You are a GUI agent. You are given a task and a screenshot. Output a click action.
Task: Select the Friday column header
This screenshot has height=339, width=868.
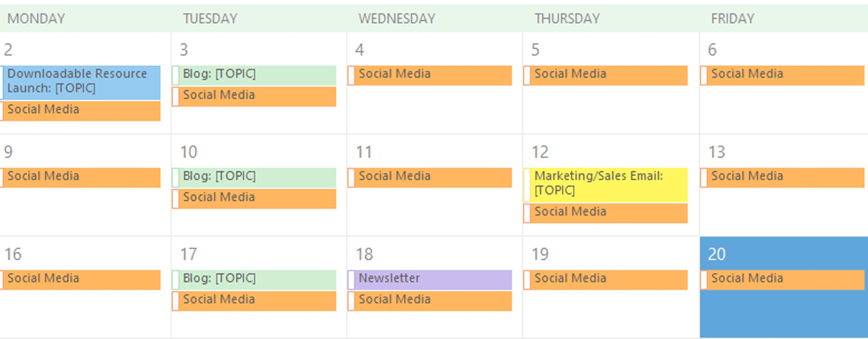[x=733, y=18]
